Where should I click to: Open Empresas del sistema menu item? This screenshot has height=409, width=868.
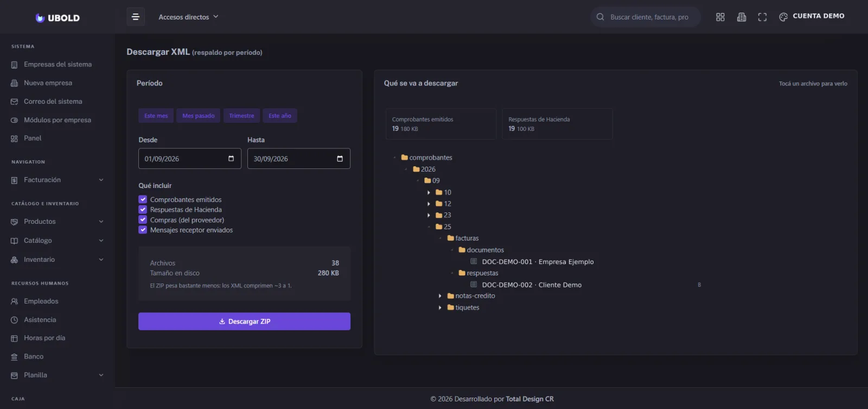click(x=58, y=64)
